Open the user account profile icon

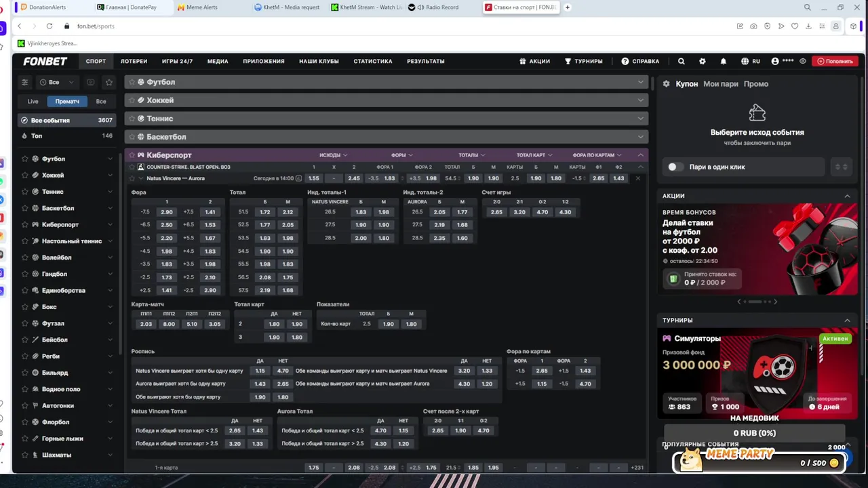[775, 61]
